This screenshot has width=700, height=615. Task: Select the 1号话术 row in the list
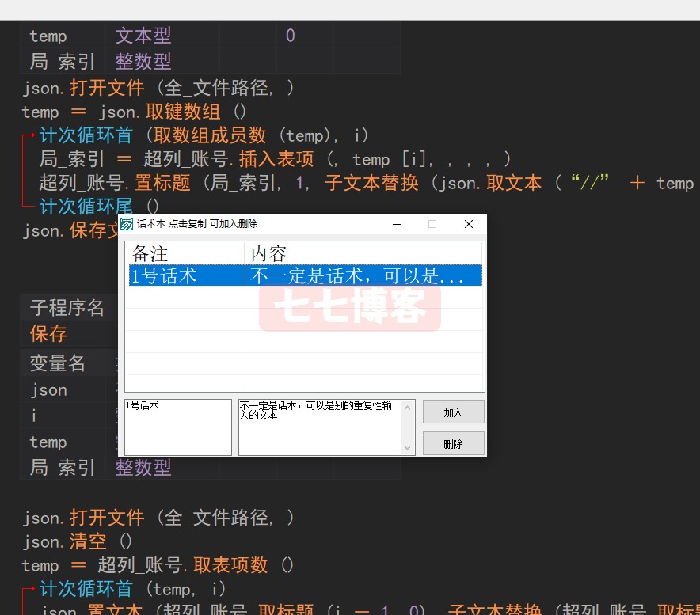click(185, 275)
